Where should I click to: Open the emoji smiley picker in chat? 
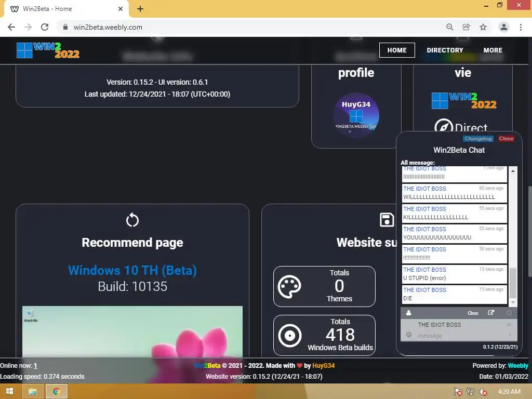[409, 335]
